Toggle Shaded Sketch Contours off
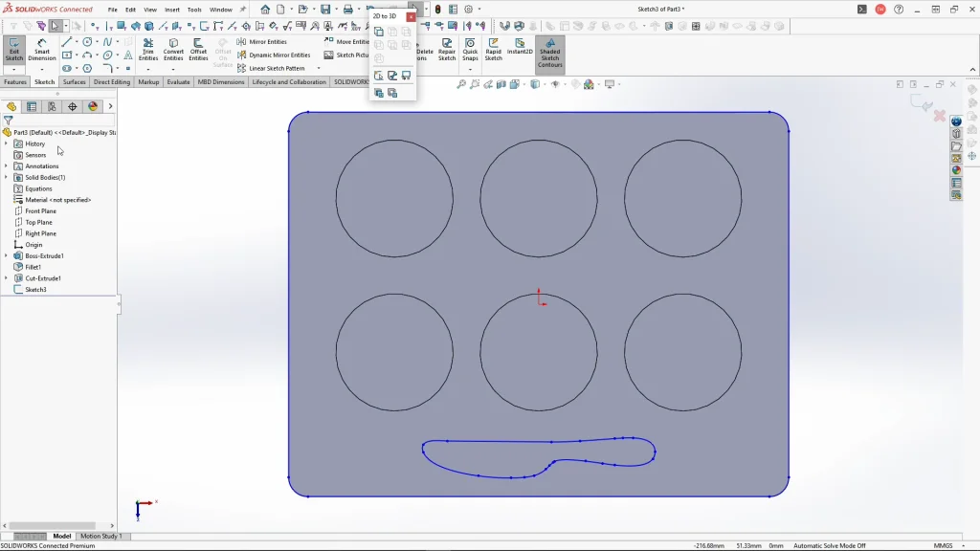 549,54
